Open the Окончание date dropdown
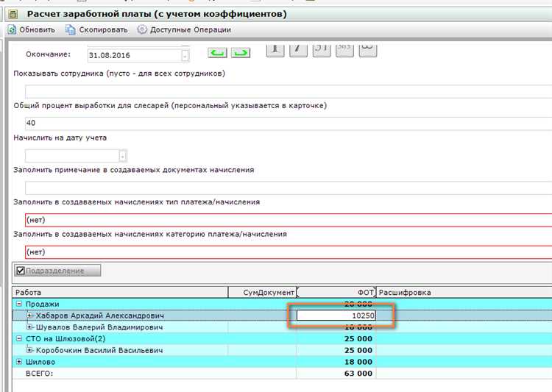The height and width of the screenshot is (392, 552). [x=185, y=55]
